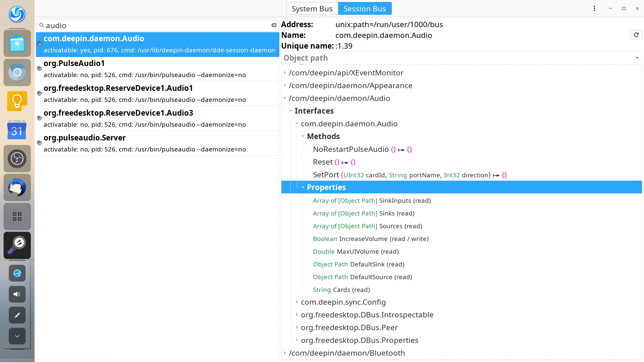
Task: Select com.deepin.daemon.Audio bus name
Action: (x=158, y=44)
